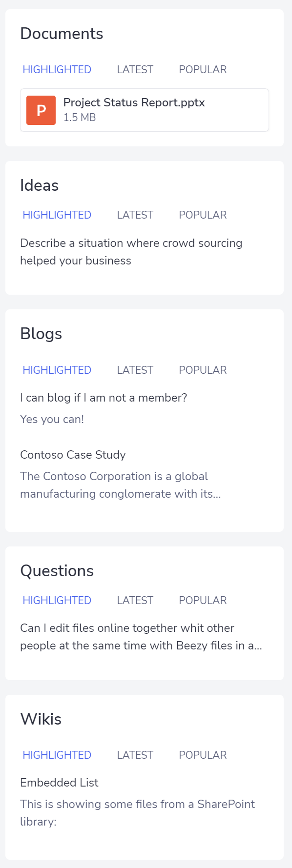The height and width of the screenshot is (868, 292).
Task: Click HIGHLIGHTED tab in Wikis
Action: (x=57, y=755)
